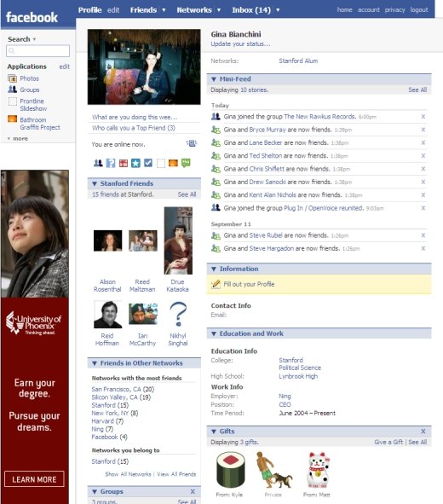Click the green speech bubble icon

click(x=186, y=163)
